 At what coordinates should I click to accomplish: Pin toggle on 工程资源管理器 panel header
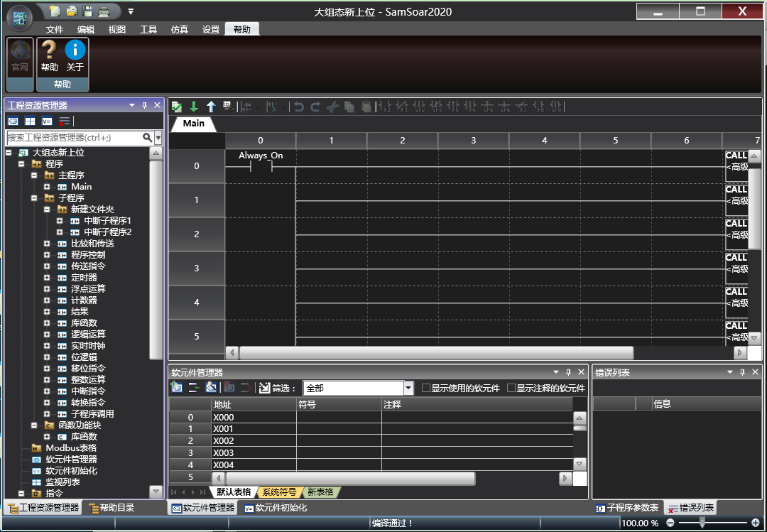[144, 105]
